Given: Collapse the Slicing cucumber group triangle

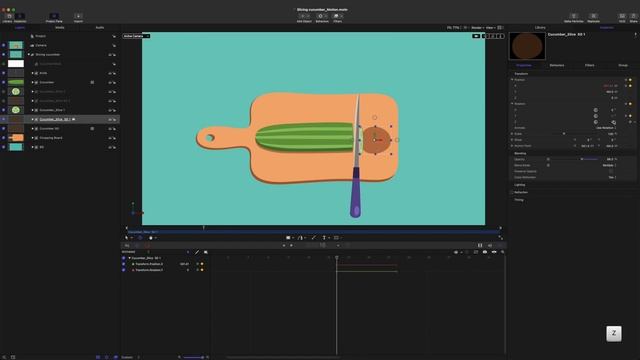Looking at the screenshot, I should tap(29, 54).
